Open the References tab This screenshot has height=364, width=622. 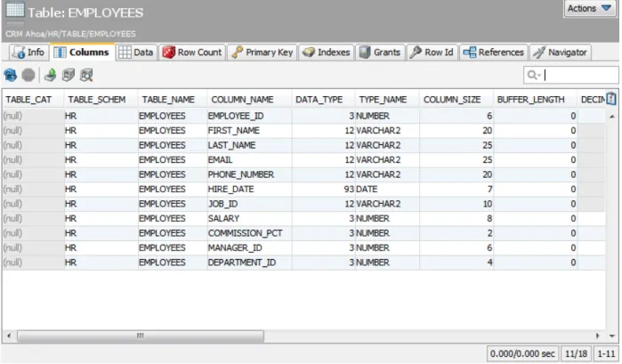pos(494,53)
